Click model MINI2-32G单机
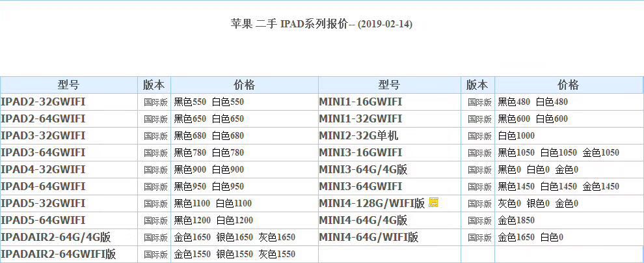The image size is (644, 263). (x=358, y=135)
